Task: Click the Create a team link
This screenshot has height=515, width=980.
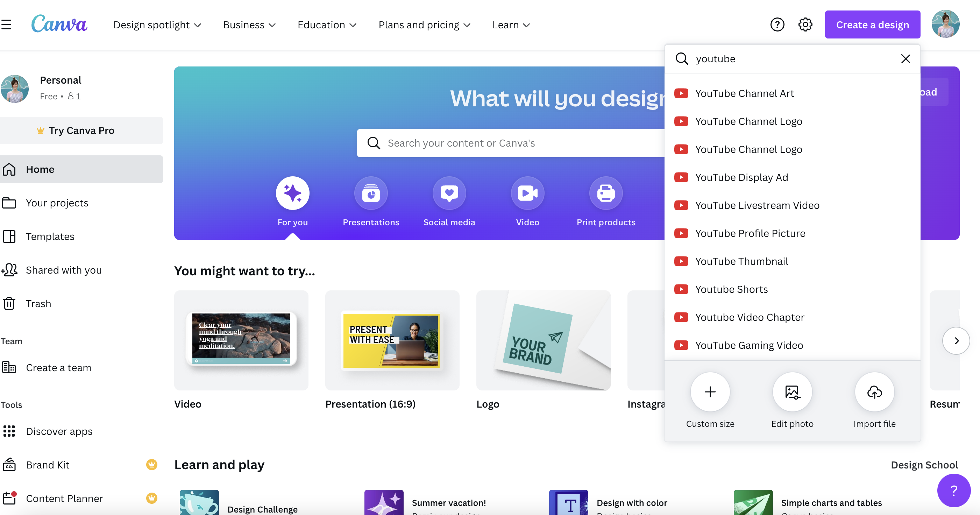Action: tap(58, 368)
